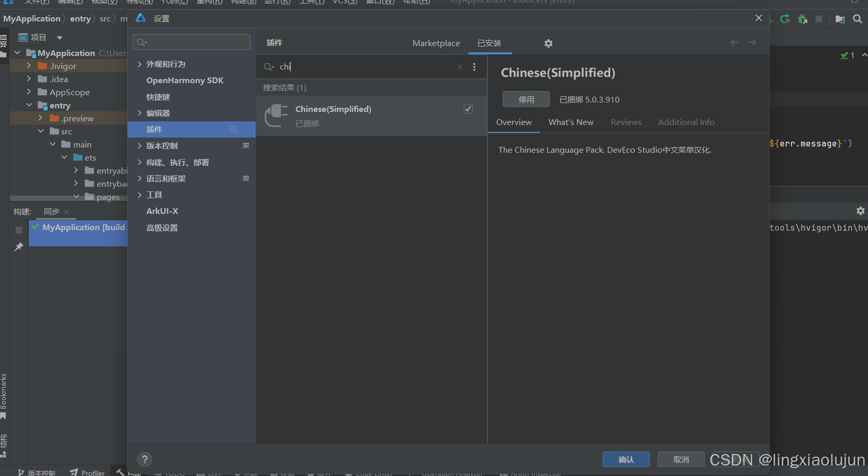Image resolution: width=868 pixels, height=476 pixels.
Task: Toggle the Chinese(Simplified) plugin checkbox
Action: pyautogui.click(x=468, y=109)
